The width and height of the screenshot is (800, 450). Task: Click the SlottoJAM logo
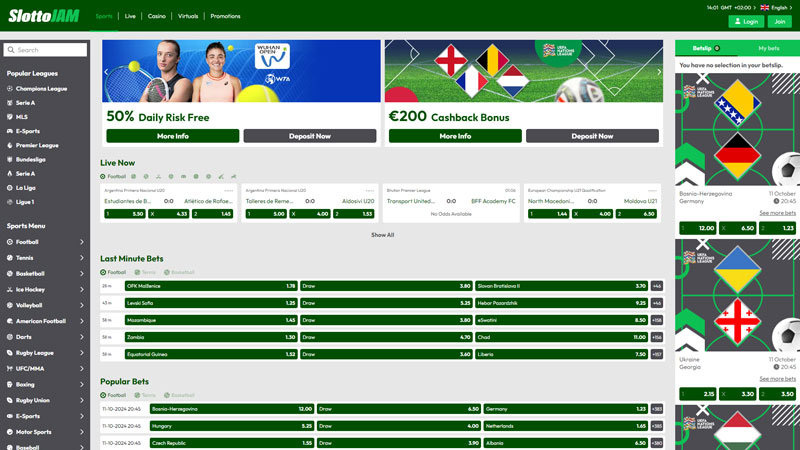45,16
